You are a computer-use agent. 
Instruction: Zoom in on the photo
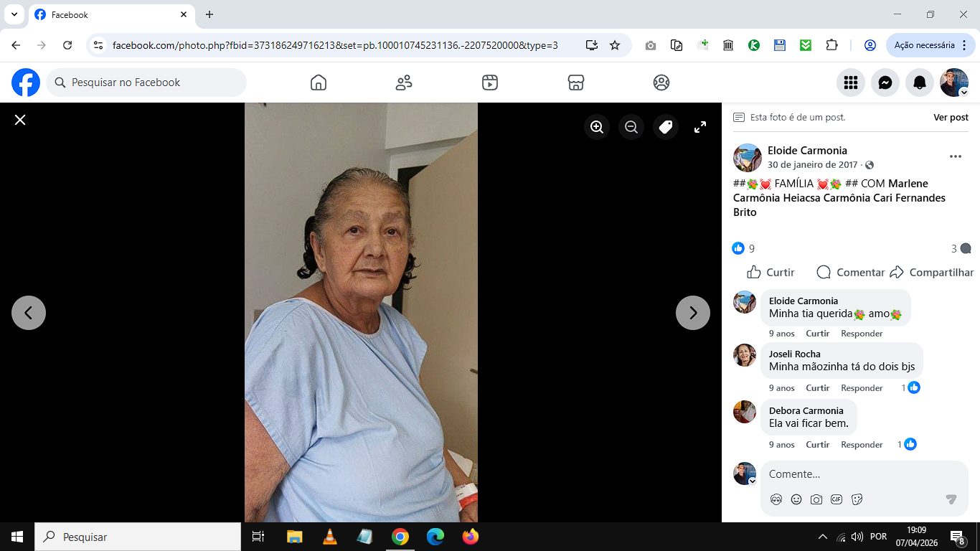pos(597,127)
